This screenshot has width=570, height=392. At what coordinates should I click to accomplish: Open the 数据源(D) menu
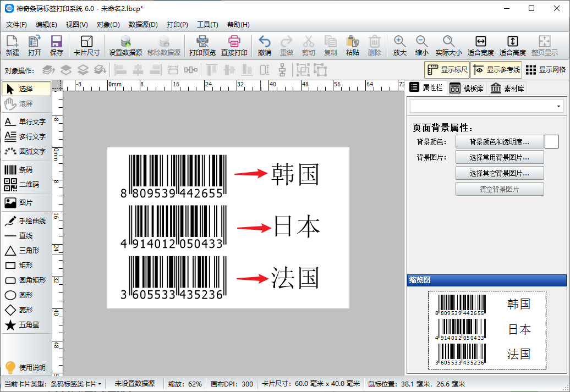[143, 25]
